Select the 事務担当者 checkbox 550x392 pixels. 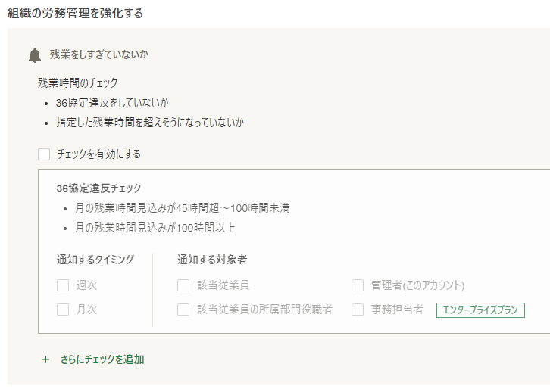coord(358,310)
